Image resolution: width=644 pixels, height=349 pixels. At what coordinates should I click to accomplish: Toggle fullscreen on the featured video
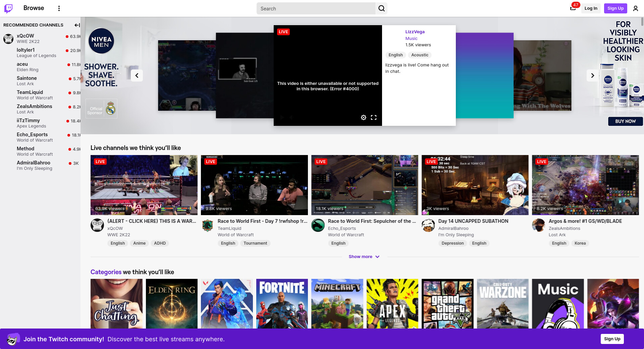point(374,117)
